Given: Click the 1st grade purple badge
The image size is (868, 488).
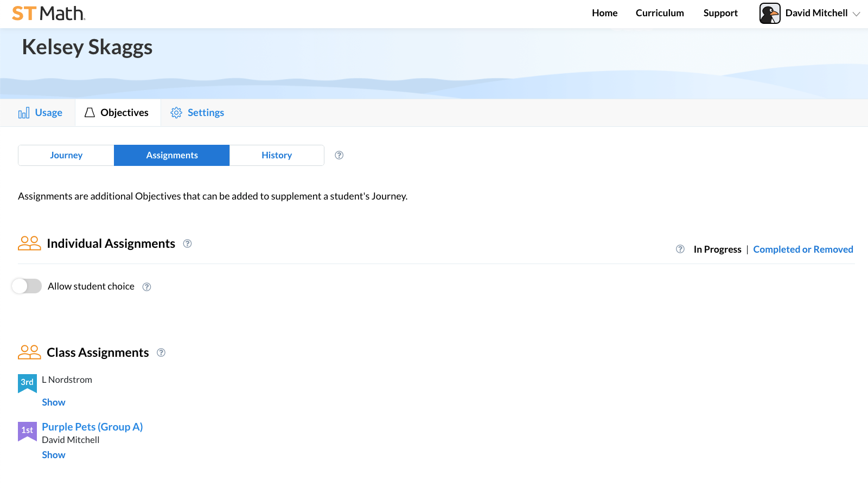Looking at the screenshot, I should [x=27, y=431].
